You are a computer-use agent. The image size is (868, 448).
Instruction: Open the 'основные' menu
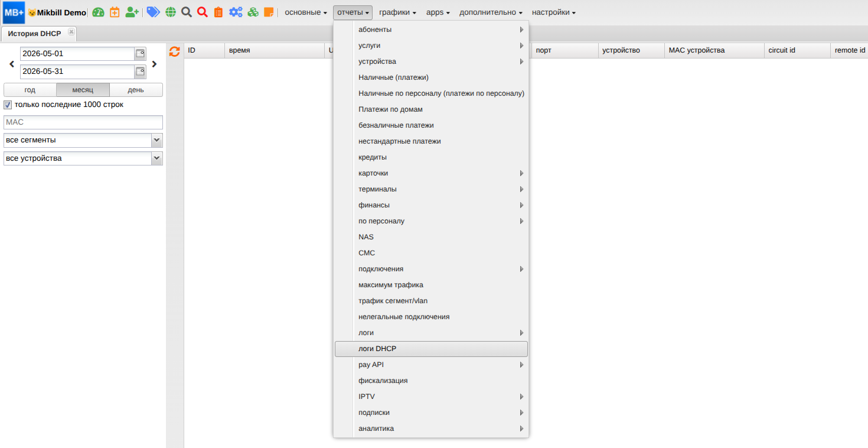coord(306,12)
